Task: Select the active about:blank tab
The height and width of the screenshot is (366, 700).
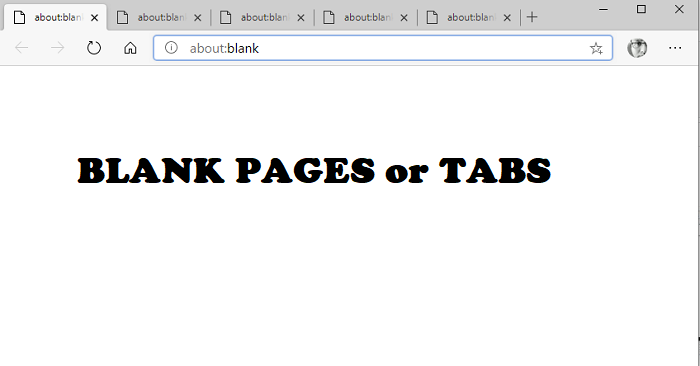Action: 55,17
